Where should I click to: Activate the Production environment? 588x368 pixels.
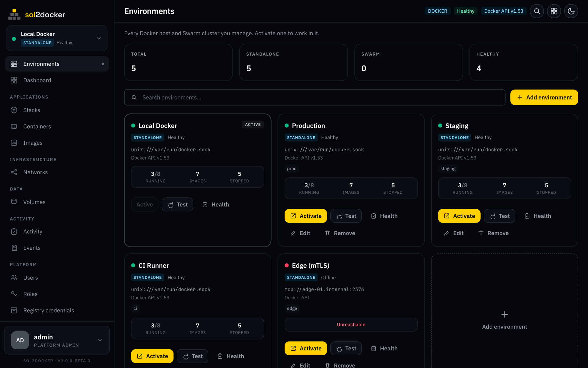click(x=306, y=216)
